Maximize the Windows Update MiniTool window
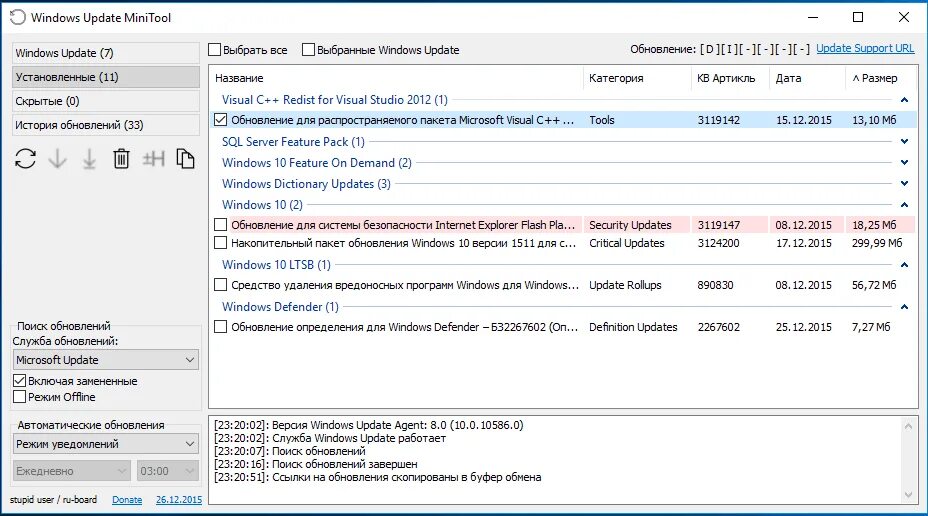The width and height of the screenshot is (928, 516). click(858, 17)
